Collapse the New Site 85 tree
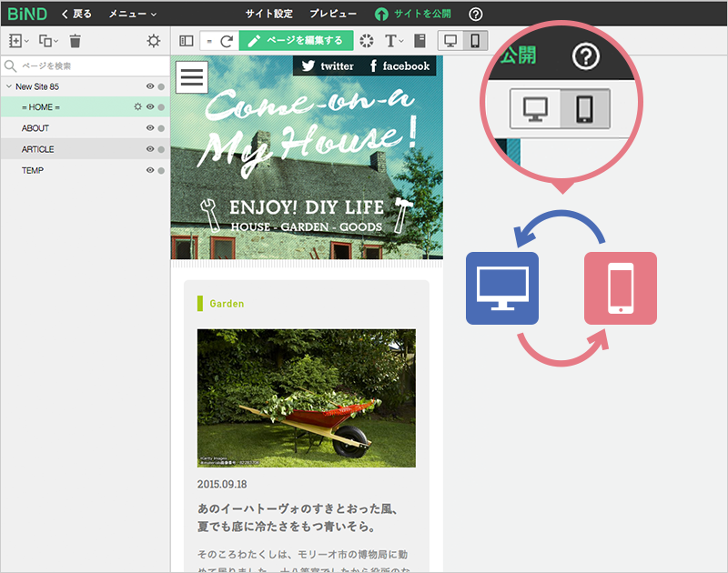 8,86
